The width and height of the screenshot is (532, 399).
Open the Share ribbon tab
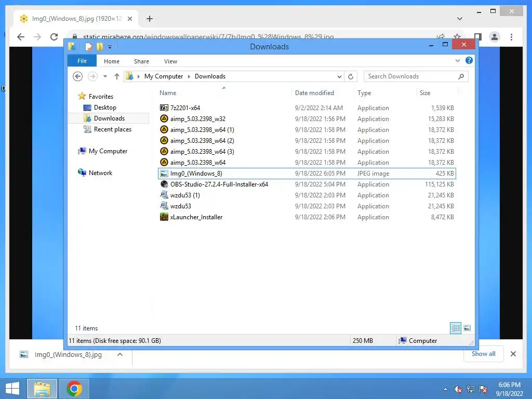point(141,61)
